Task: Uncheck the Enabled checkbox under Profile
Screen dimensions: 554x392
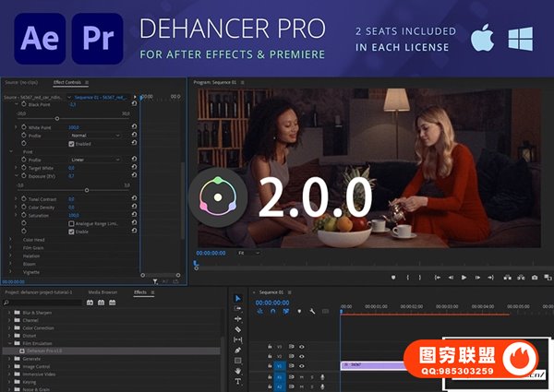Action: (71, 143)
